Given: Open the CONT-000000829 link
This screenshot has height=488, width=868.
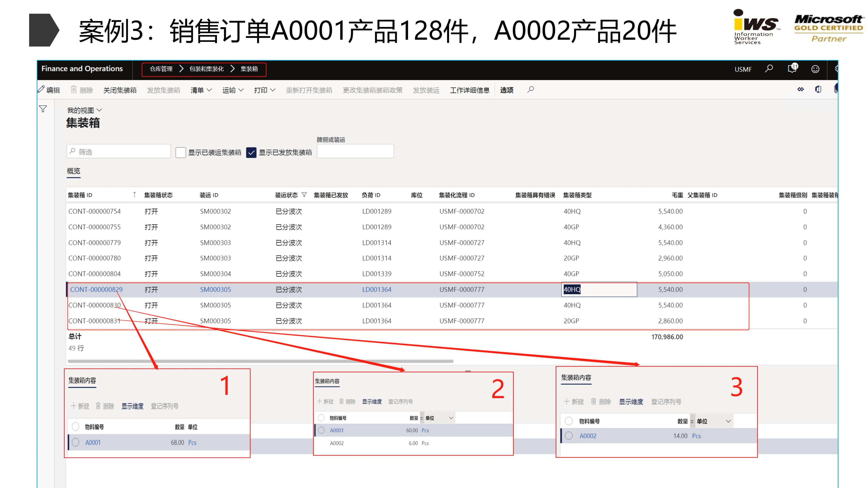Looking at the screenshot, I should tap(96, 289).
